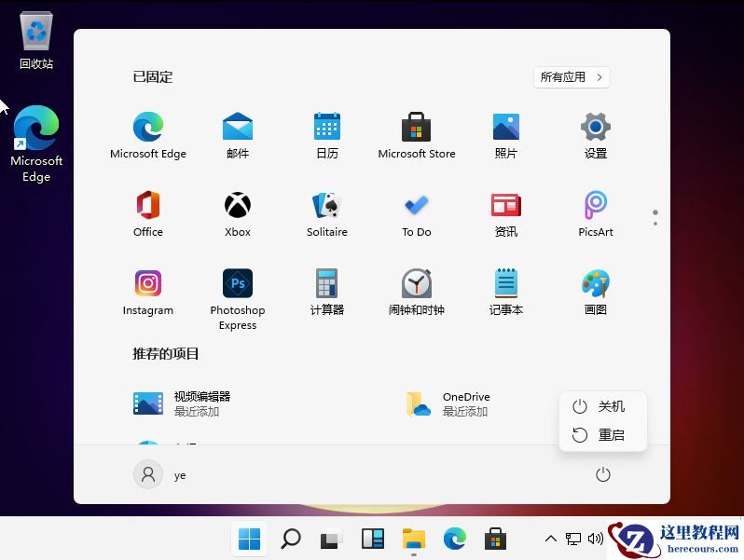The width and height of the screenshot is (744, 560).
Task: Open the Calendar (日历) app
Action: 327,135
